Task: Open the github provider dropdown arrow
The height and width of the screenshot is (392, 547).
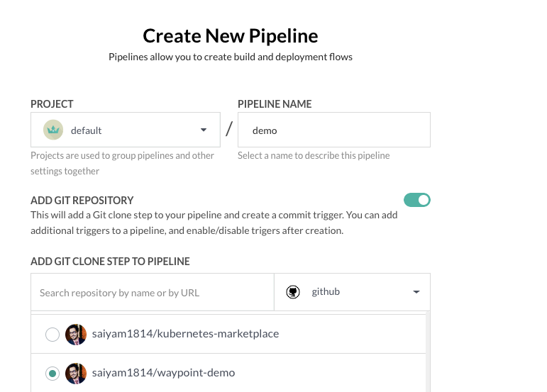Action: pos(416,292)
